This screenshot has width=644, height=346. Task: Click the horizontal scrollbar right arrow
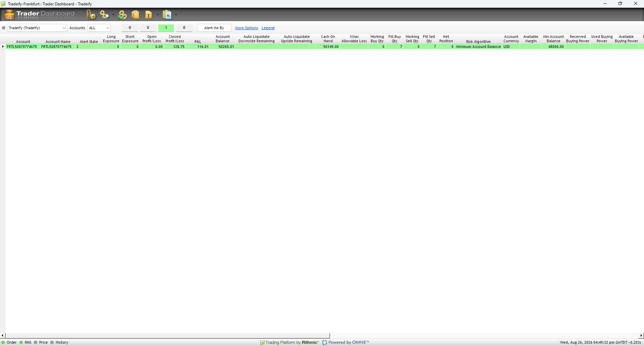[641, 335]
